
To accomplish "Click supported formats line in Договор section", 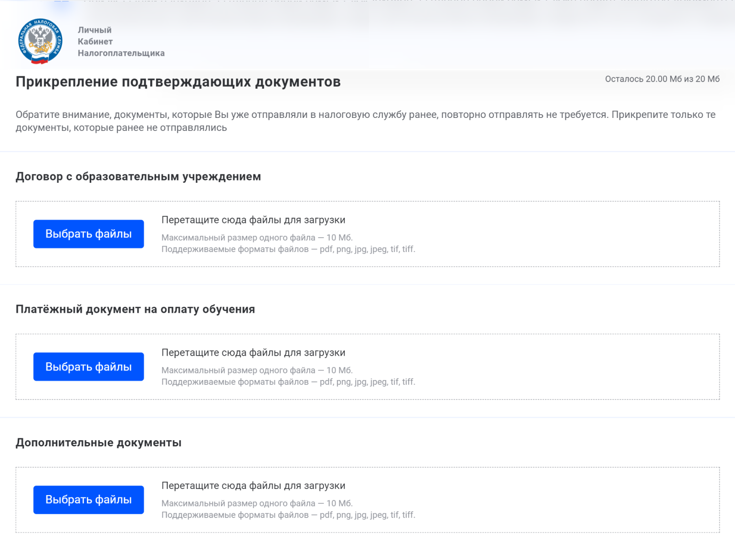I will (x=288, y=249).
